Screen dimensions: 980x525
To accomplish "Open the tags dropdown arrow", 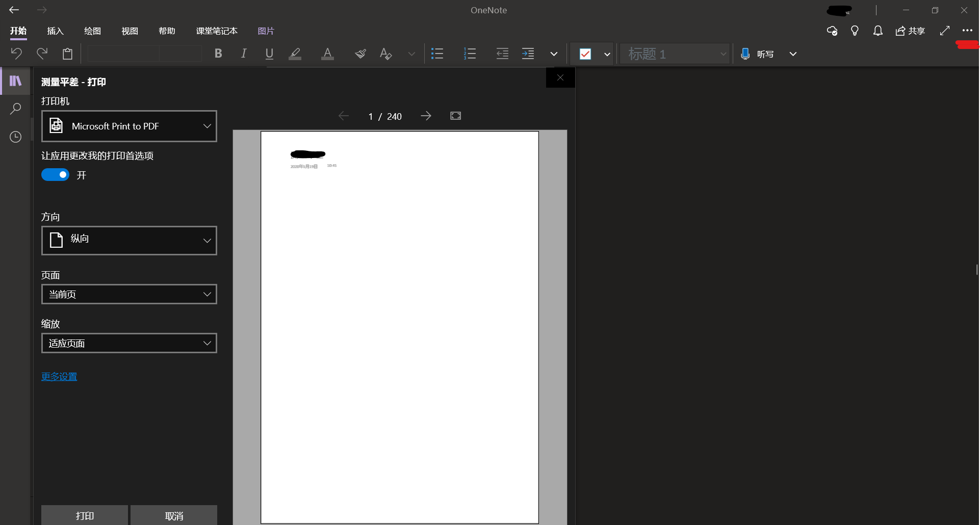I will point(607,54).
